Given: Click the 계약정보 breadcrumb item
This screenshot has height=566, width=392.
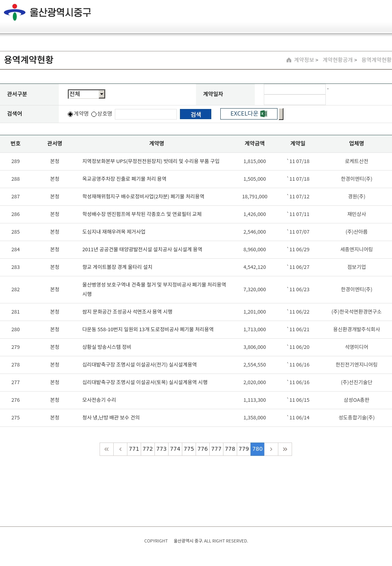Looking at the screenshot, I should [304, 60].
